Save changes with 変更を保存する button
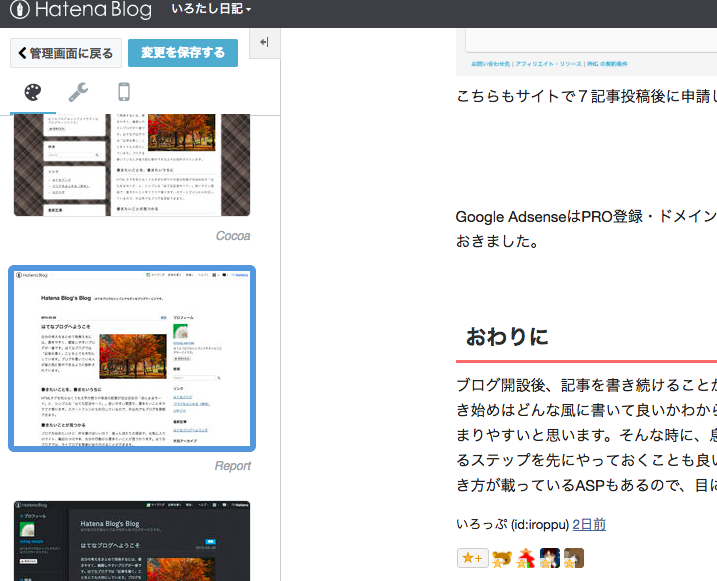 [183, 53]
